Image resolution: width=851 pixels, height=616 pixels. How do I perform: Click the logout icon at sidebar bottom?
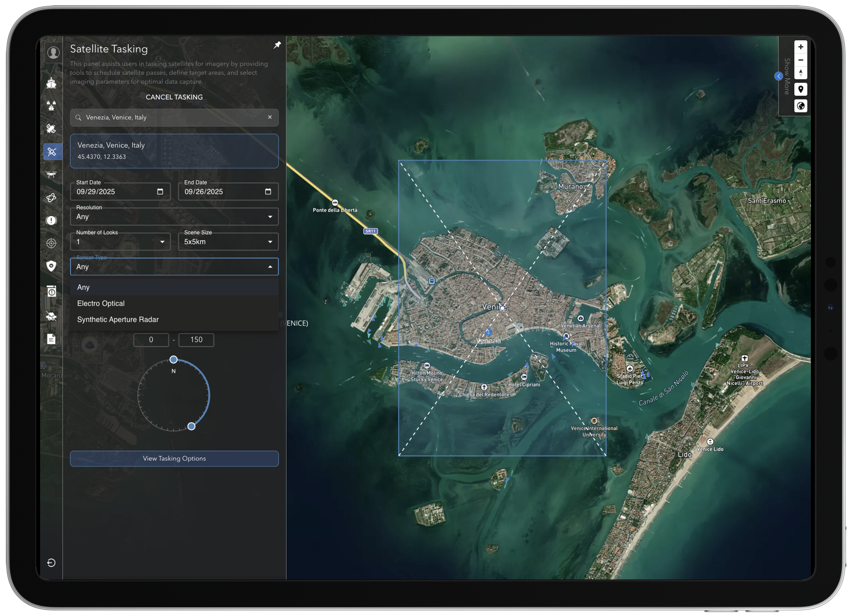tap(52, 563)
